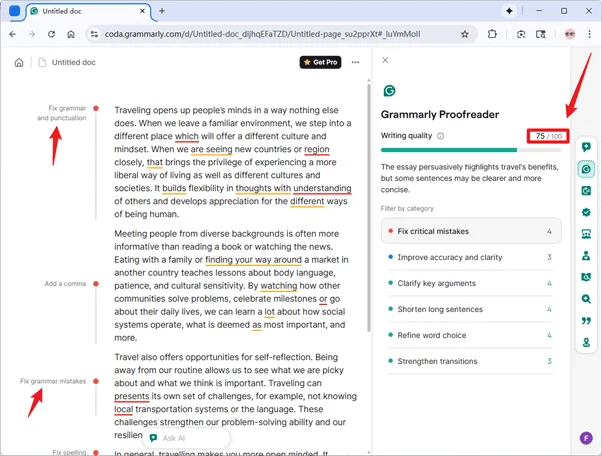
Task: Click the address bar URL
Action: 263,34
